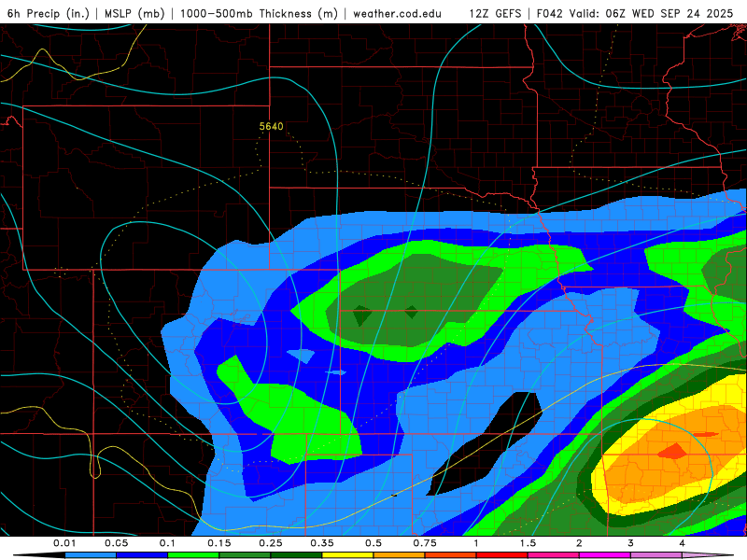747x560 pixels.
Task: Click the dark blue 0.05–0.1 legend swatch
Action: tap(142, 555)
